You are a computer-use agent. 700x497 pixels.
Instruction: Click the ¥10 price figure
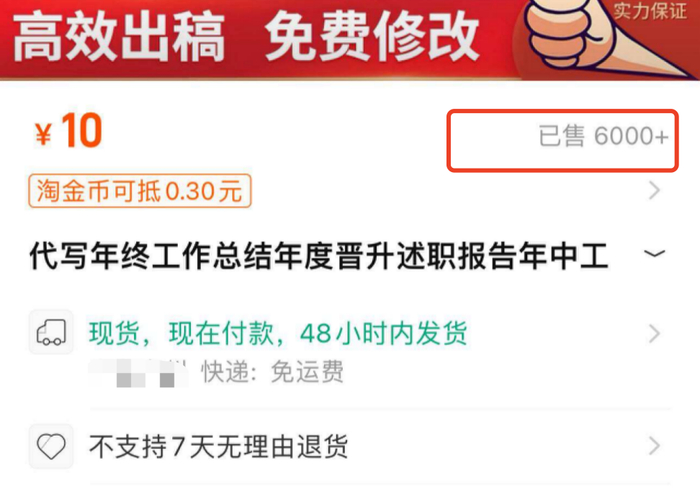[x=69, y=131]
